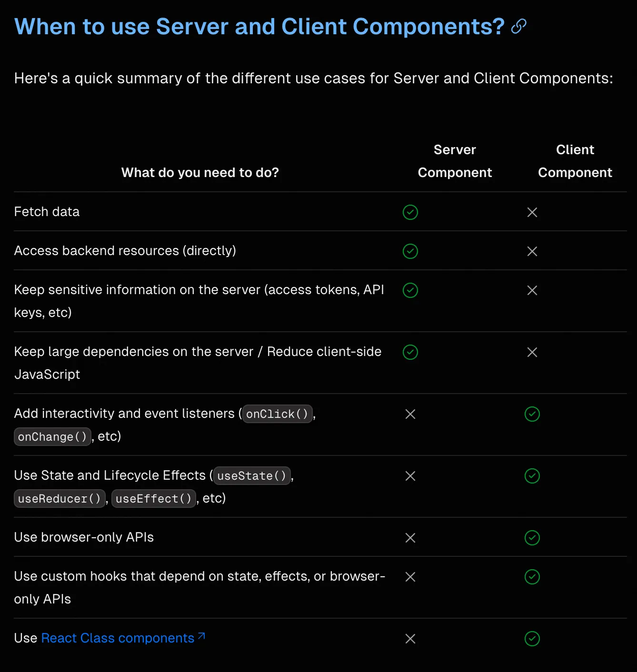Viewport: 637px width, 672px height.
Task: Click the useEffect() code snippet
Action: coord(154,499)
